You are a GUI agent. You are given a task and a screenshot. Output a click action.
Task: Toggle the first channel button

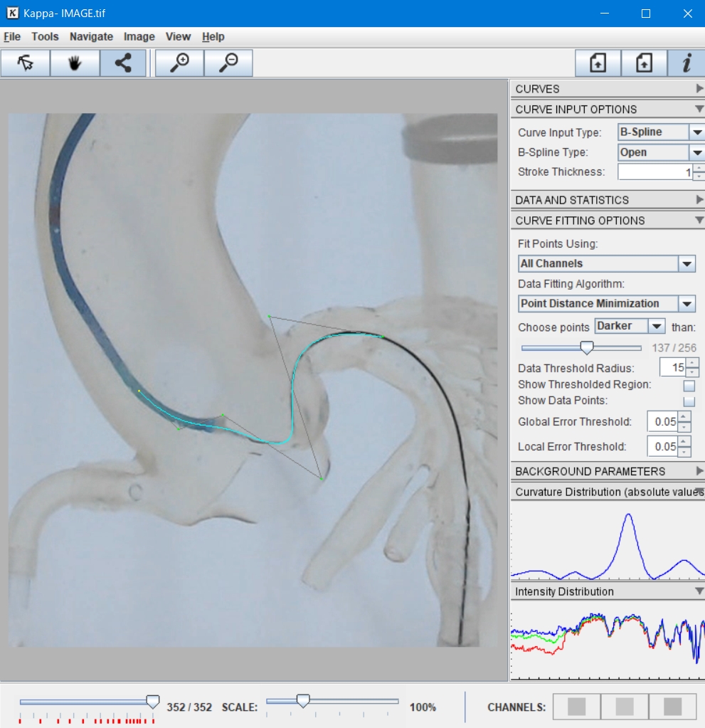tap(576, 707)
